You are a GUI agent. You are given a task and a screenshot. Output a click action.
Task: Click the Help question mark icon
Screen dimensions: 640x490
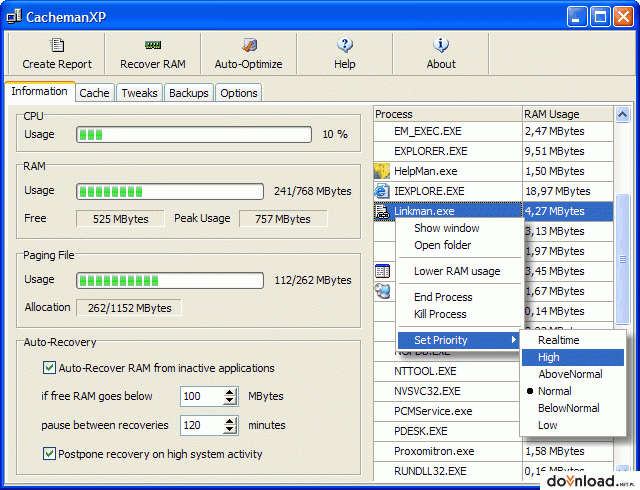tap(345, 45)
